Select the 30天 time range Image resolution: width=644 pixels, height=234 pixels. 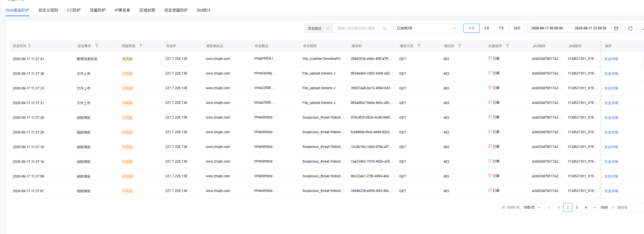[x=517, y=28]
